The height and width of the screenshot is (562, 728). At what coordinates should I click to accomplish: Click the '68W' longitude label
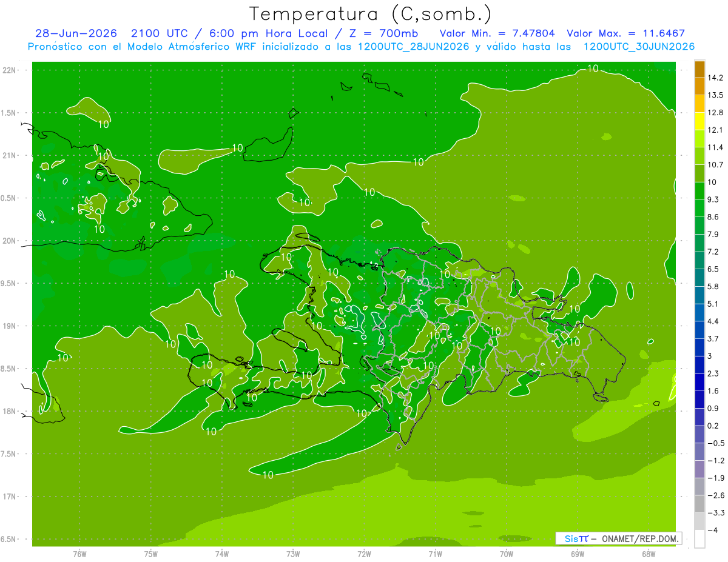click(x=649, y=554)
